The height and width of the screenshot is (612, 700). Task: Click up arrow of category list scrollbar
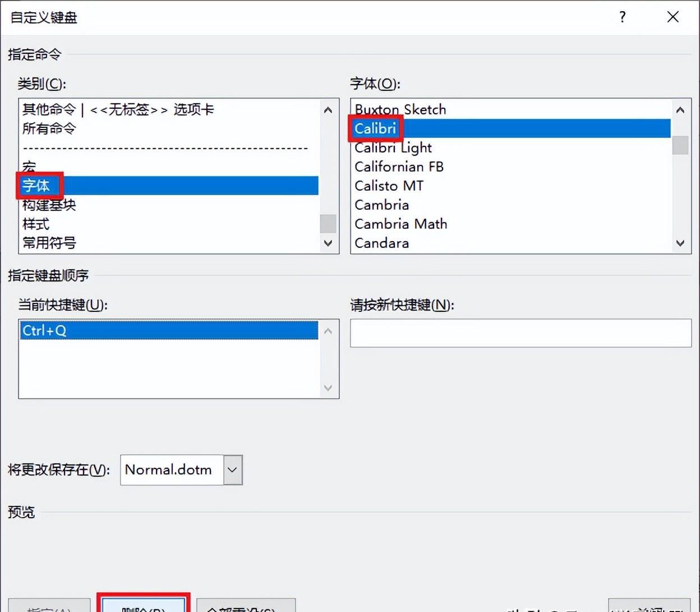pyautogui.click(x=328, y=110)
